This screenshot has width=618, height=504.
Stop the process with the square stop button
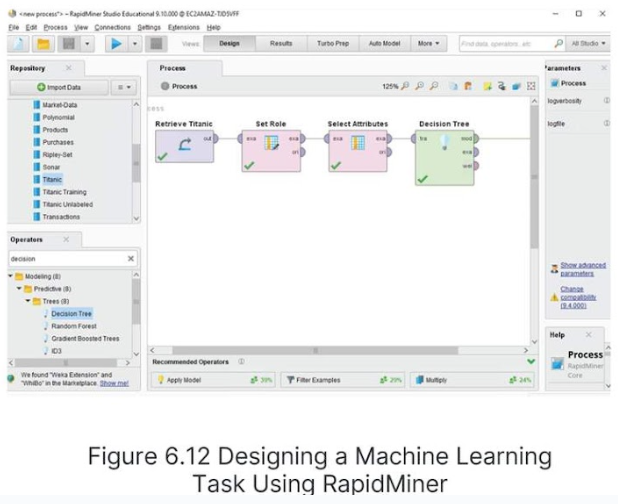point(156,43)
